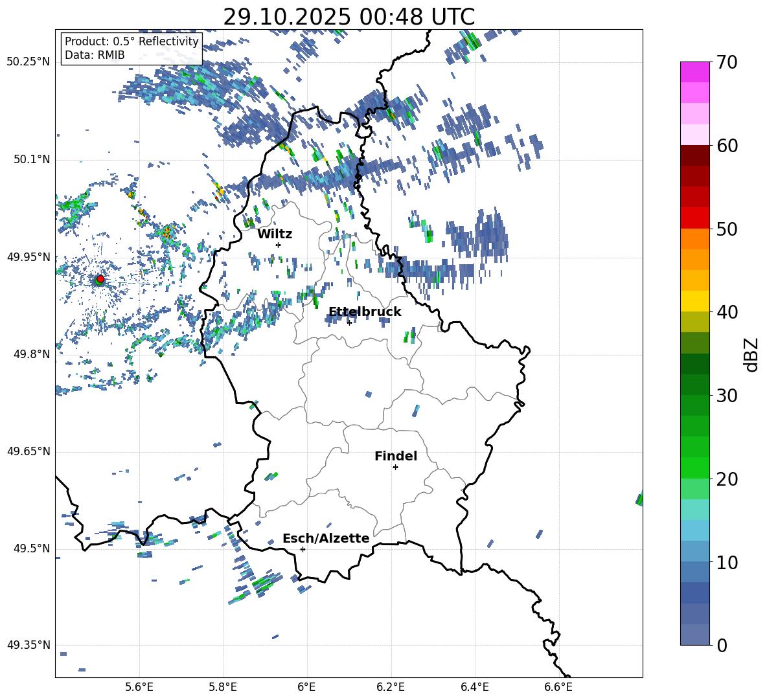This screenshot has width=767, height=700.
Task: Click the 49.95°N latitude label
Action: (x=29, y=257)
